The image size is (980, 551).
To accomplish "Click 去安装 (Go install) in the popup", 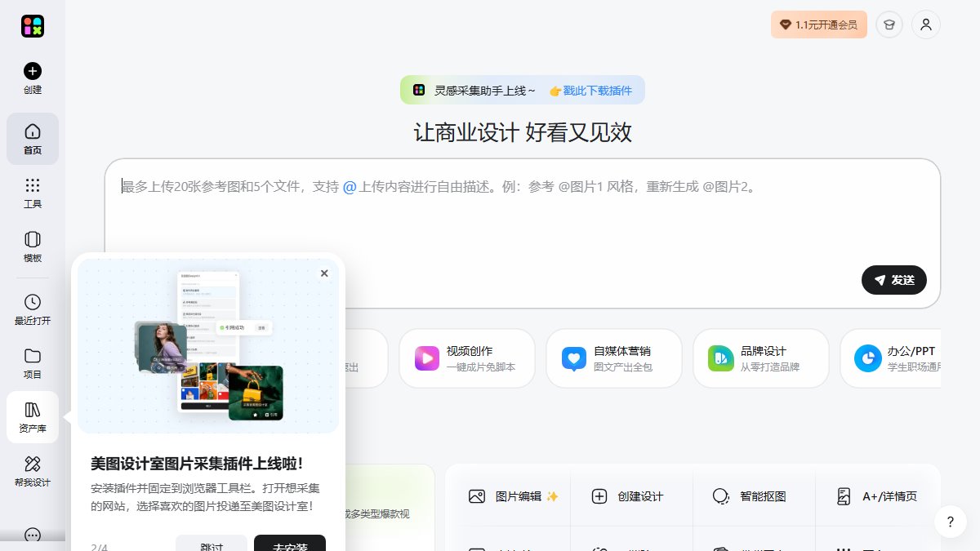I will (x=290, y=545).
